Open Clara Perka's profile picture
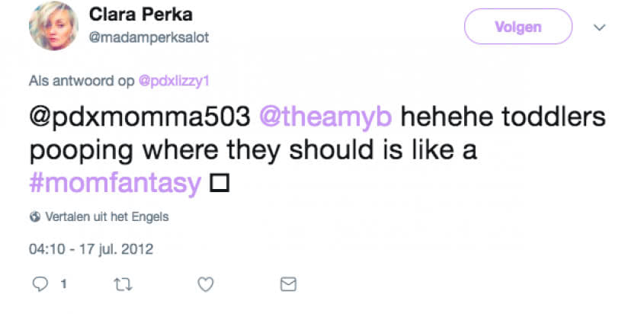 (53, 26)
